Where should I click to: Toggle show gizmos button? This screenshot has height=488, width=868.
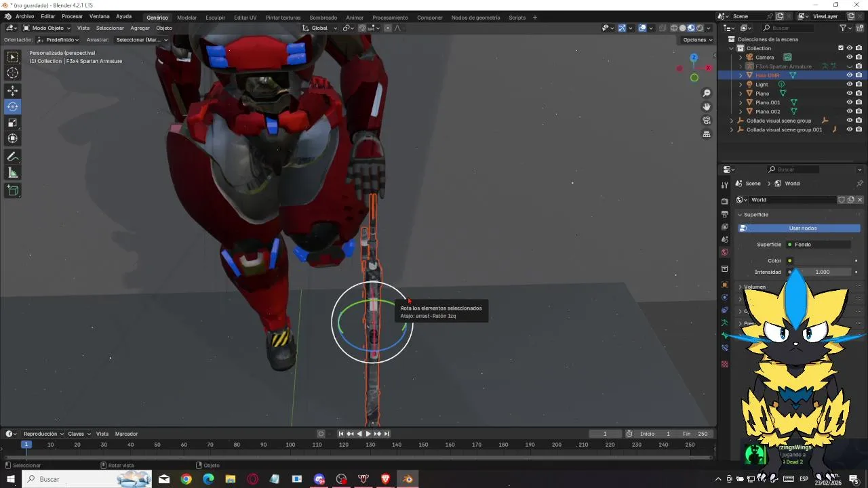click(622, 28)
